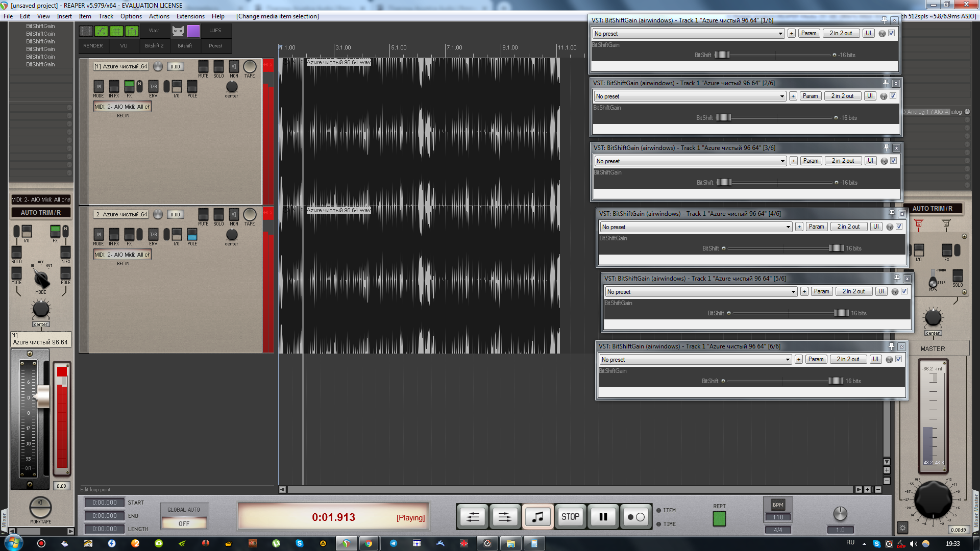Viewport: 980px width, 551px height.
Task: Click GLOBAL AUTO OFF button
Action: [184, 523]
